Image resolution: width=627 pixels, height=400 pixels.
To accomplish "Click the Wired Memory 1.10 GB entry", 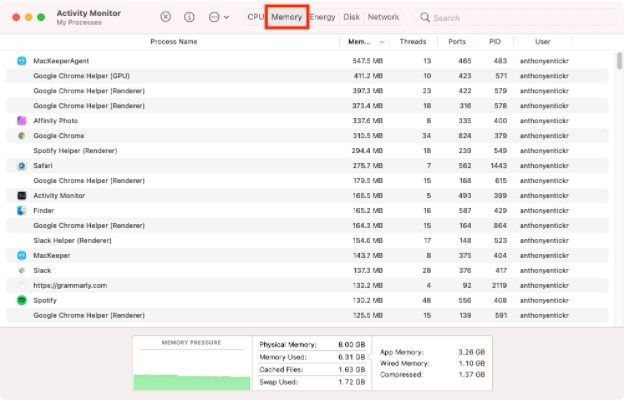I will click(432, 363).
